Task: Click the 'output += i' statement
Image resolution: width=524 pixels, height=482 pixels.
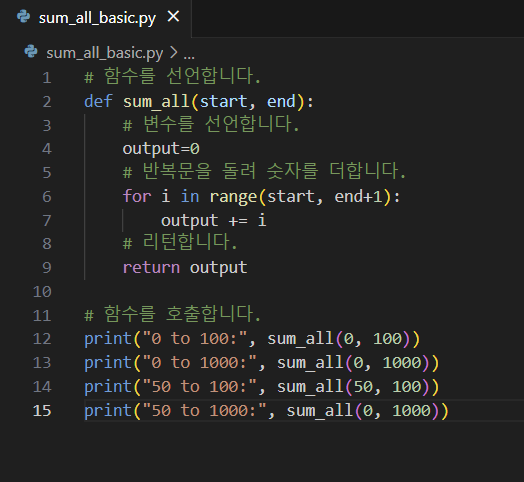Action: point(214,221)
